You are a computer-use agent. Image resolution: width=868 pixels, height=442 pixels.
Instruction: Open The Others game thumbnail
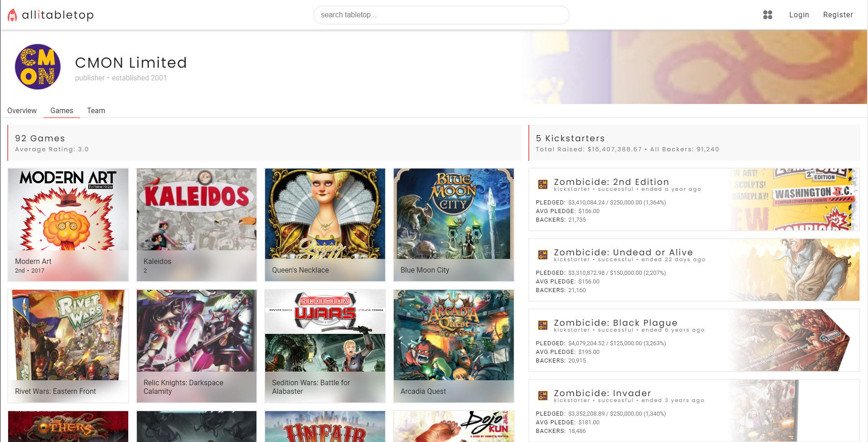coord(68,426)
